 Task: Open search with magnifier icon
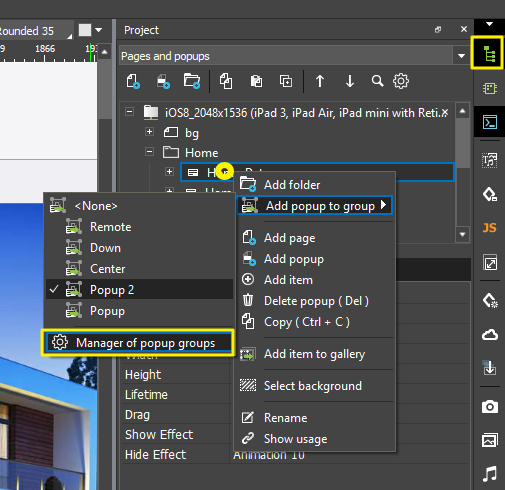[x=377, y=81]
